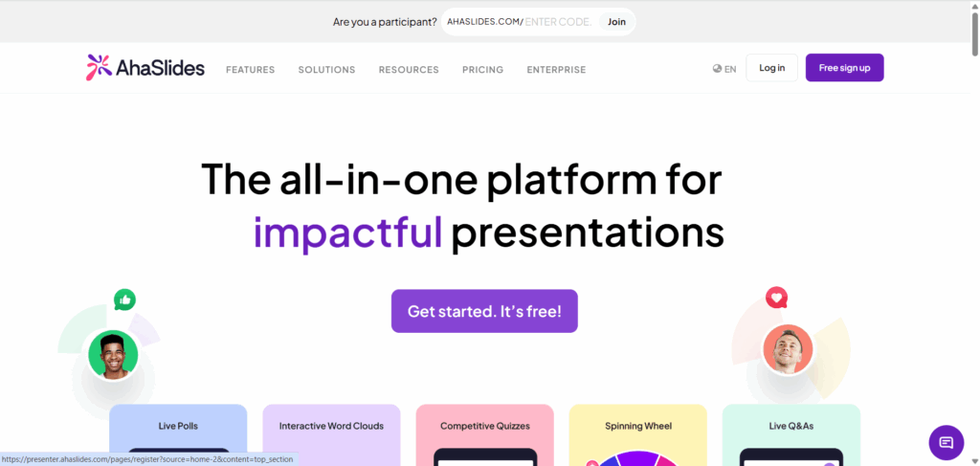This screenshot has height=466, width=980.
Task: Open the EN language selector
Action: [x=730, y=69]
